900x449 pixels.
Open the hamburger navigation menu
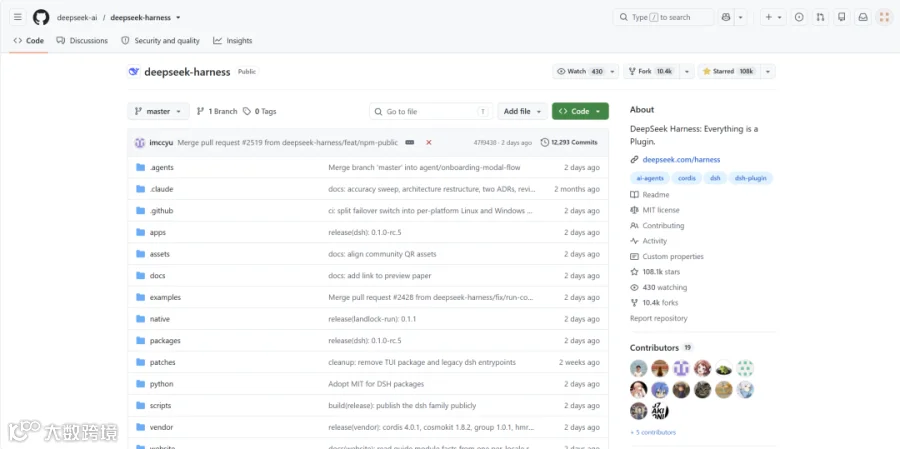click(18, 17)
